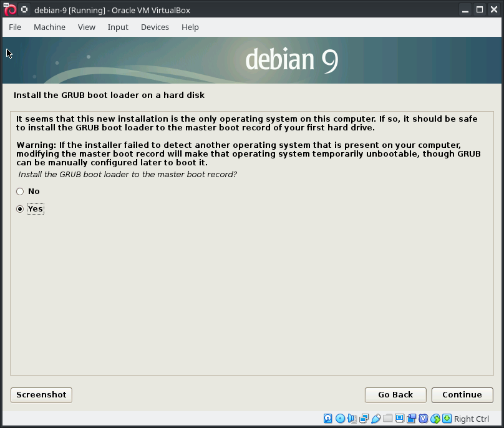Select the 'Yes' radio option
The image size is (504, 428).
point(20,209)
